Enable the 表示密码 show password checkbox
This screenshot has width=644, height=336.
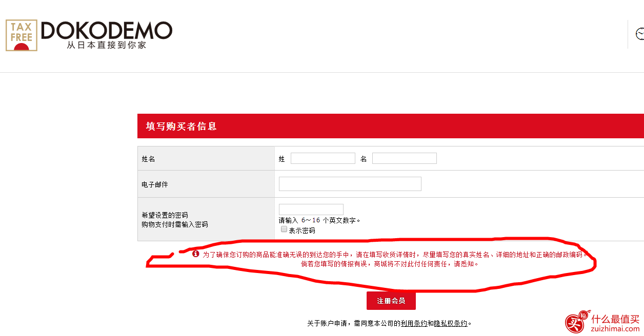tap(284, 229)
